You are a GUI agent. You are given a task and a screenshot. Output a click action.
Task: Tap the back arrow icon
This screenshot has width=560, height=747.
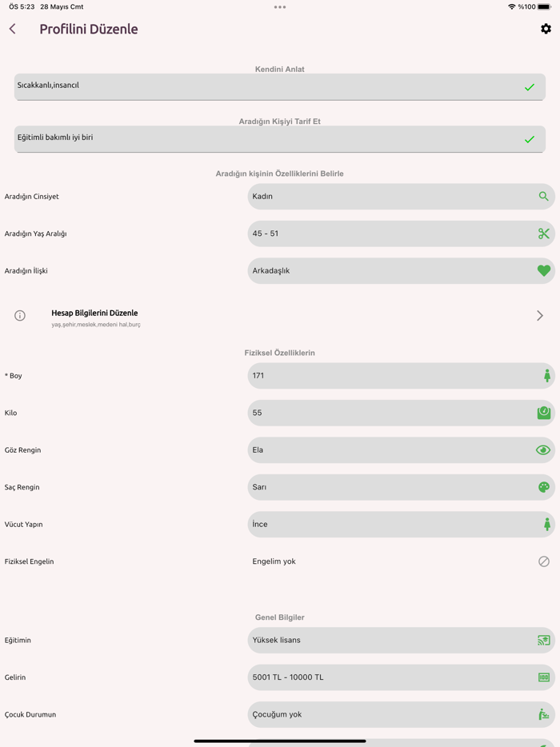click(x=13, y=29)
